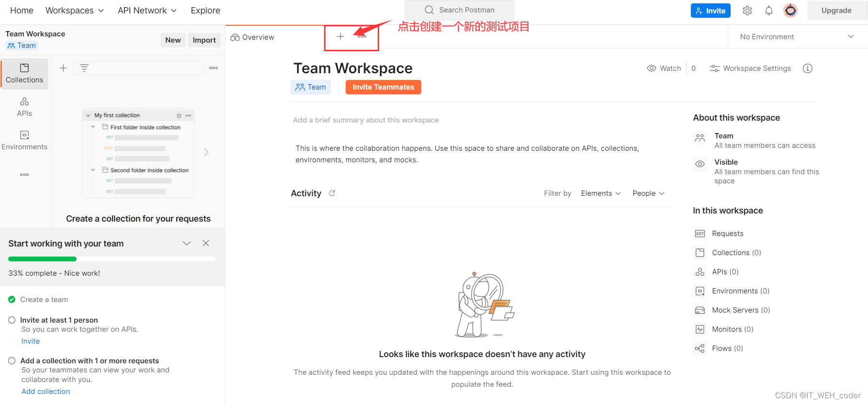Click the New button
The width and height of the screenshot is (868, 404).
[173, 40]
